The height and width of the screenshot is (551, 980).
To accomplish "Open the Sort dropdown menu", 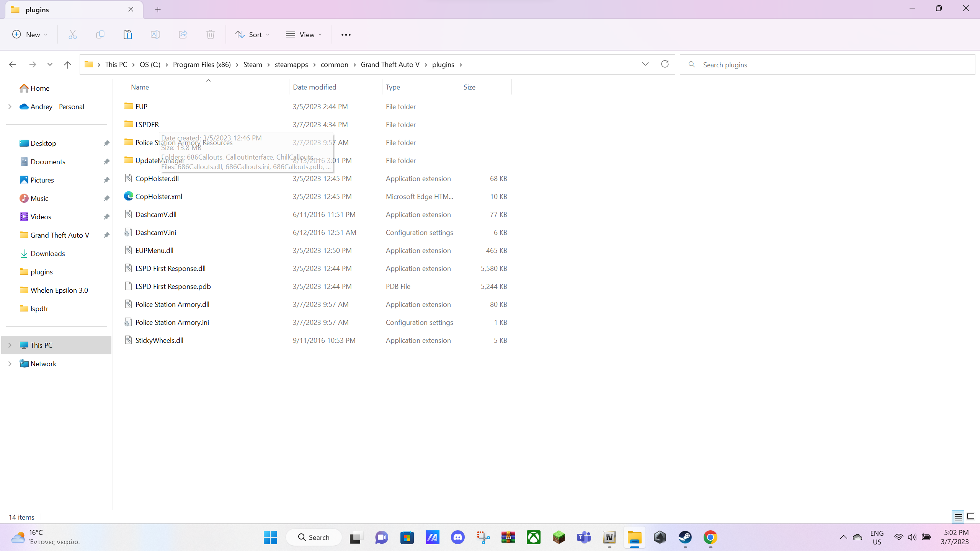I will 252,34.
